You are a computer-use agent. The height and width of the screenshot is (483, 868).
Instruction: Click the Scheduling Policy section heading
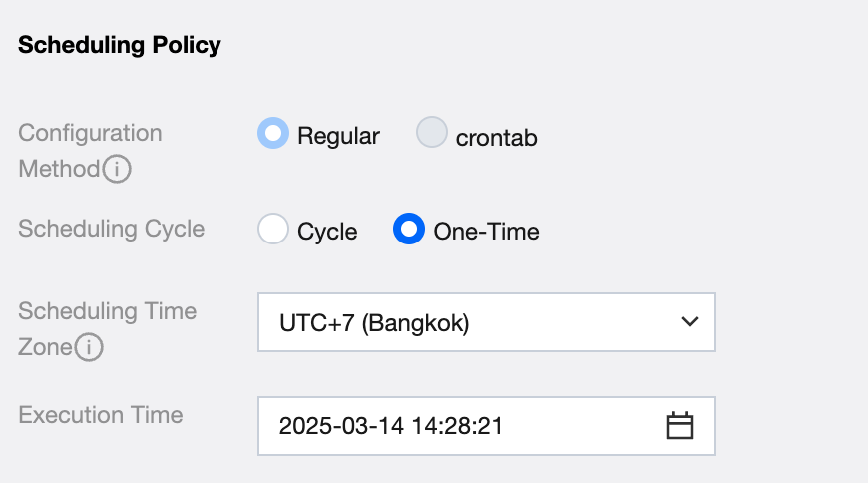(120, 45)
